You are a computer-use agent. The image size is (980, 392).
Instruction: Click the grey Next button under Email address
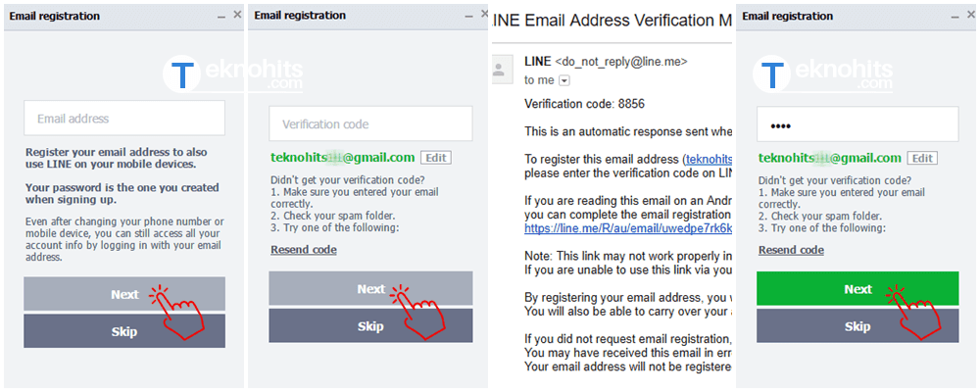(124, 294)
